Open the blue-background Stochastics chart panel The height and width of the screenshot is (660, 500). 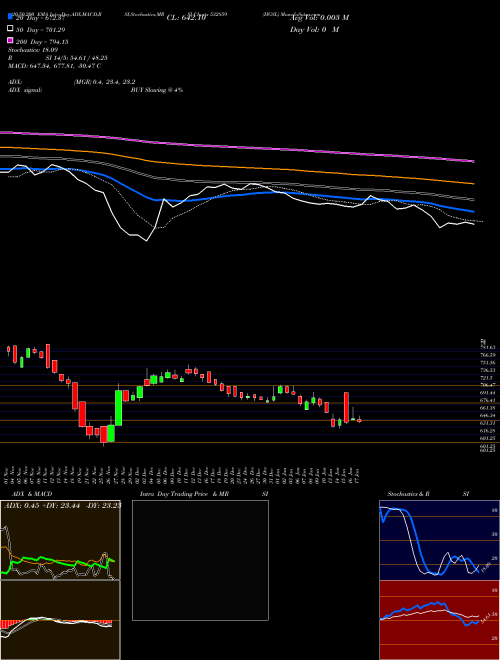pos(439,540)
